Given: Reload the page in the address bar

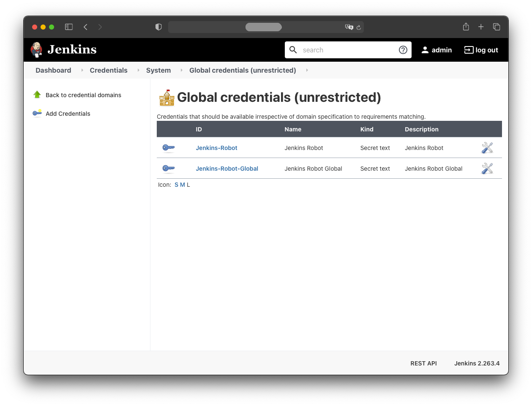Looking at the screenshot, I should [359, 27].
